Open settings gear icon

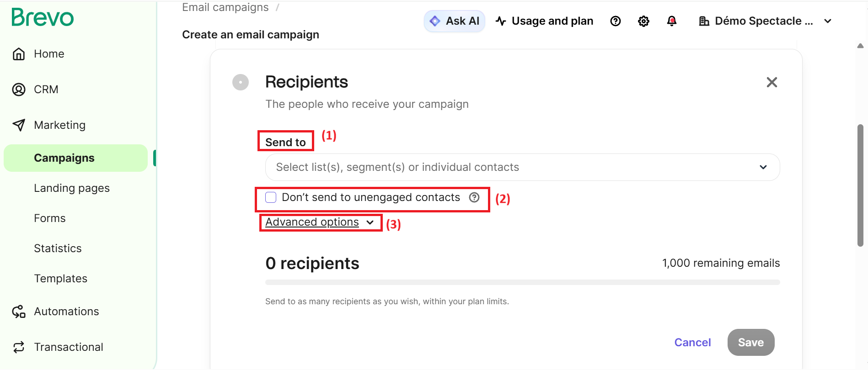[x=643, y=21]
